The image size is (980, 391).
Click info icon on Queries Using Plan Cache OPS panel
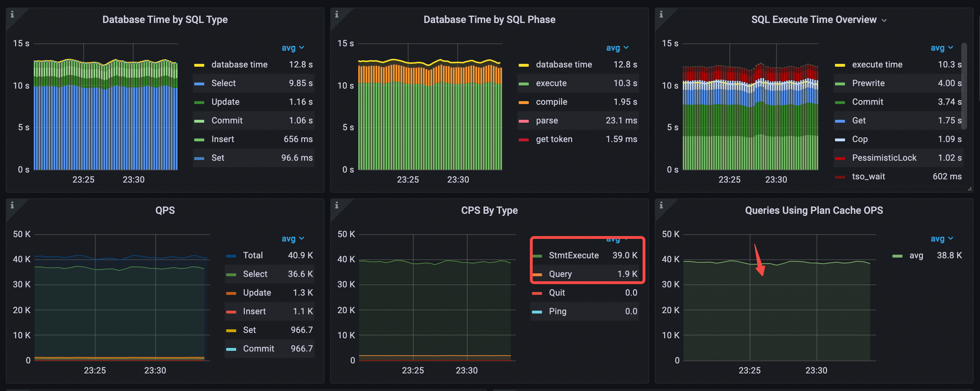click(x=661, y=205)
